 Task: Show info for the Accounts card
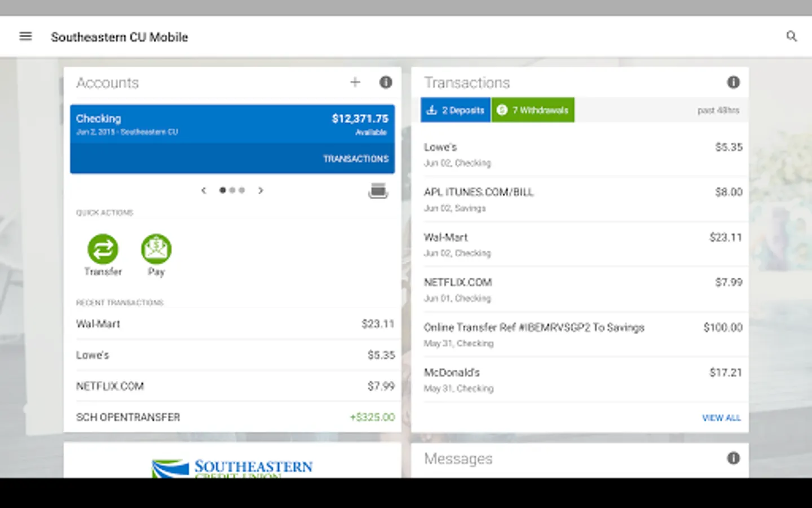point(386,82)
